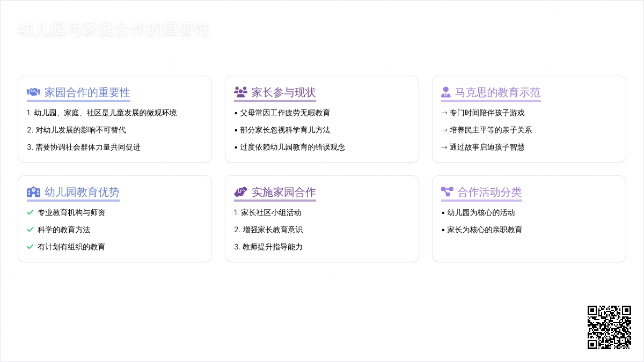Image resolution: width=644 pixels, height=362 pixels.
Task: Select the heading 幼儿园教育优势
Action: [x=82, y=192]
